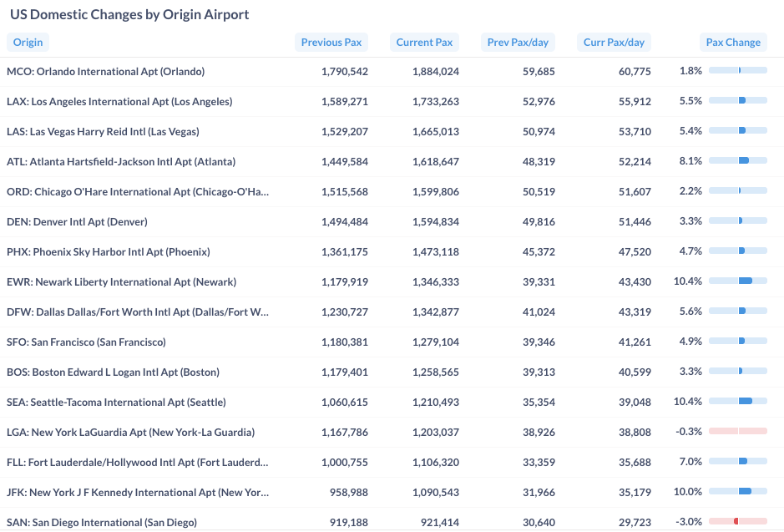
Task: Click Current Pax value 1,884,024
Action: 435,72
